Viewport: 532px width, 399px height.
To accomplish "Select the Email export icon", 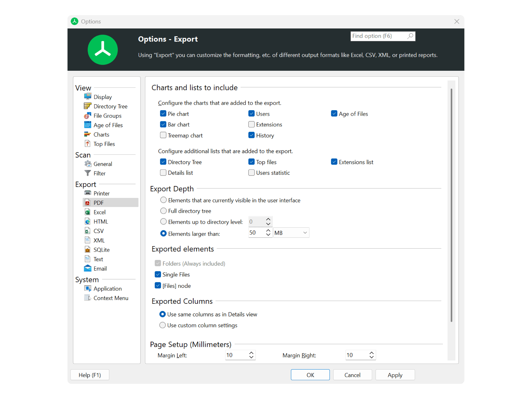I will 88,268.
